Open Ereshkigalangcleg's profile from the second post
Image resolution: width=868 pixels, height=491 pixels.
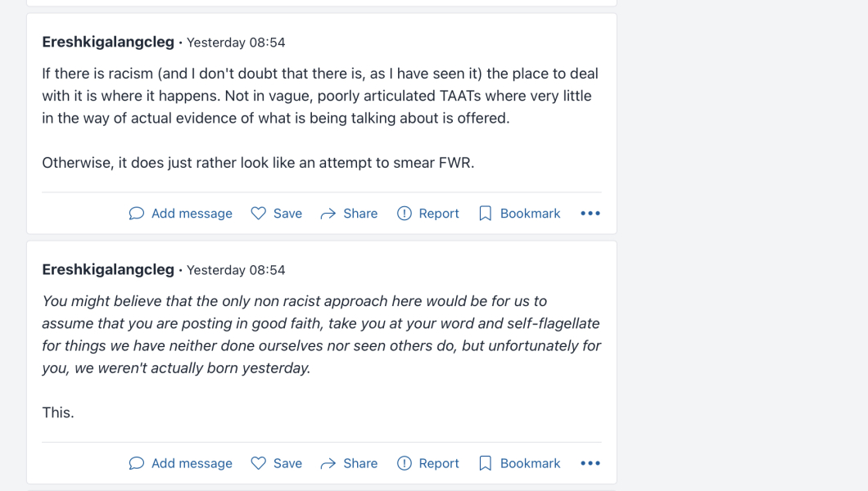coord(108,269)
